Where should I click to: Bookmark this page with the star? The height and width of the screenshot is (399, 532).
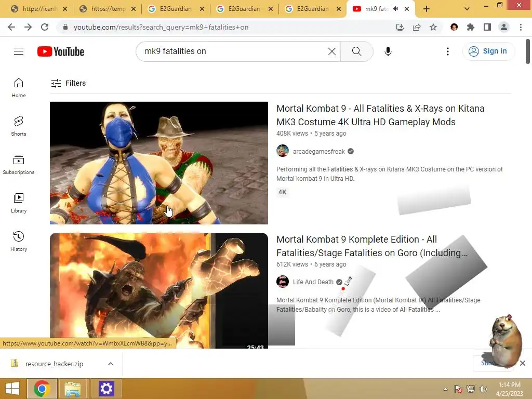tap(433, 27)
